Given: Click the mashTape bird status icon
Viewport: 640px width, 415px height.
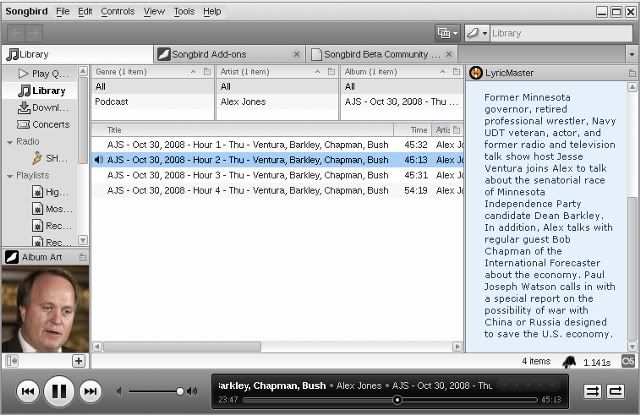Looking at the screenshot, I should pos(569,362).
